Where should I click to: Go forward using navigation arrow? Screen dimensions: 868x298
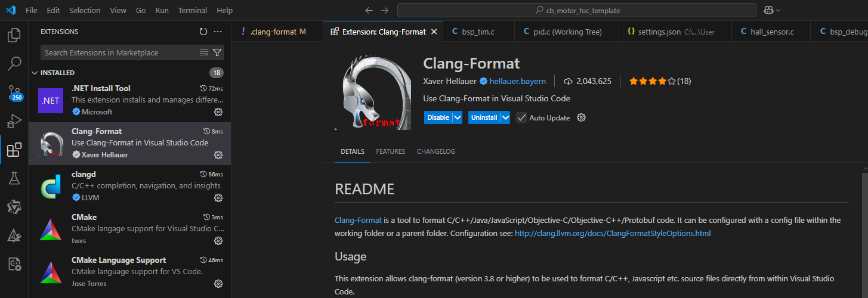tap(385, 10)
